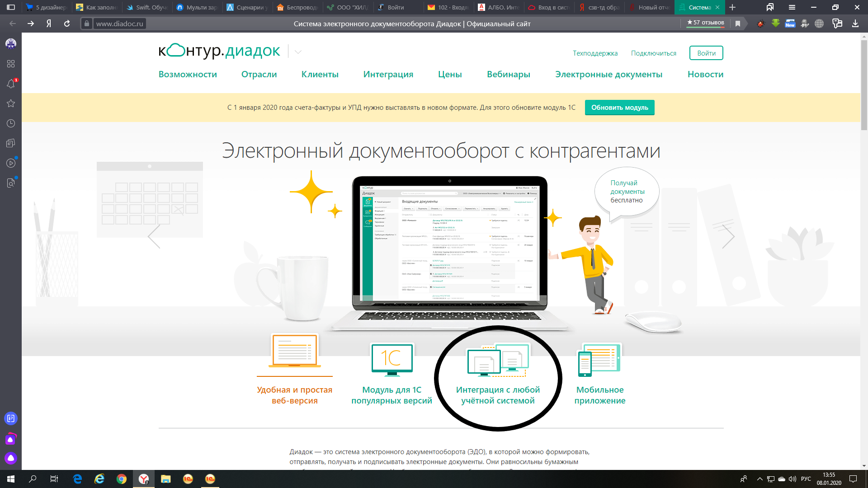Expand products dropdown next to Контур.Диадок logo

(x=298, y=52)
